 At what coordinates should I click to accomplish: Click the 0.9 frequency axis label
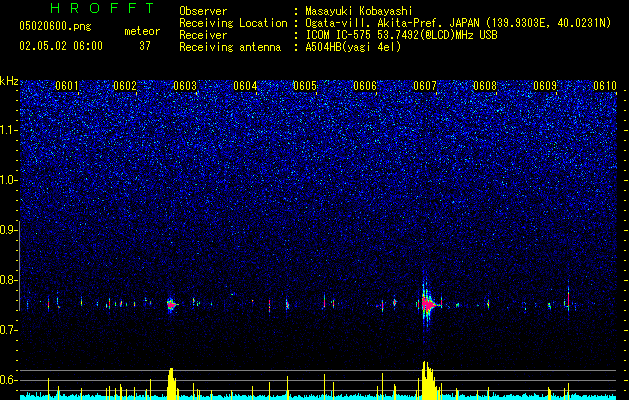click(9, 230)
